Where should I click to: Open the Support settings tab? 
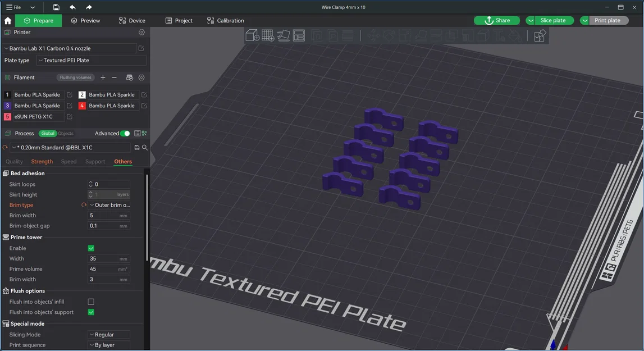pyautogui.click(x=95, y=162)
